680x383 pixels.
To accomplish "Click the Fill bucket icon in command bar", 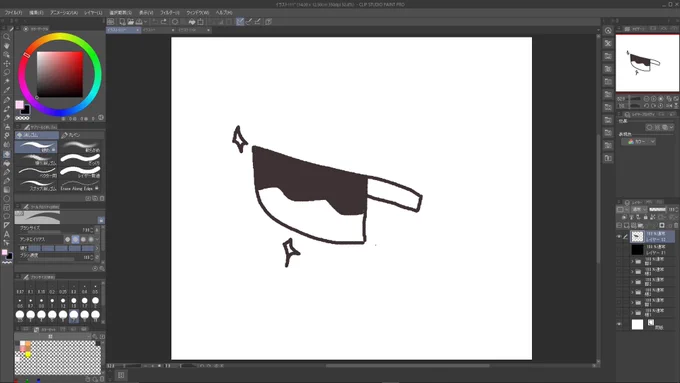I will click(192, 21).
